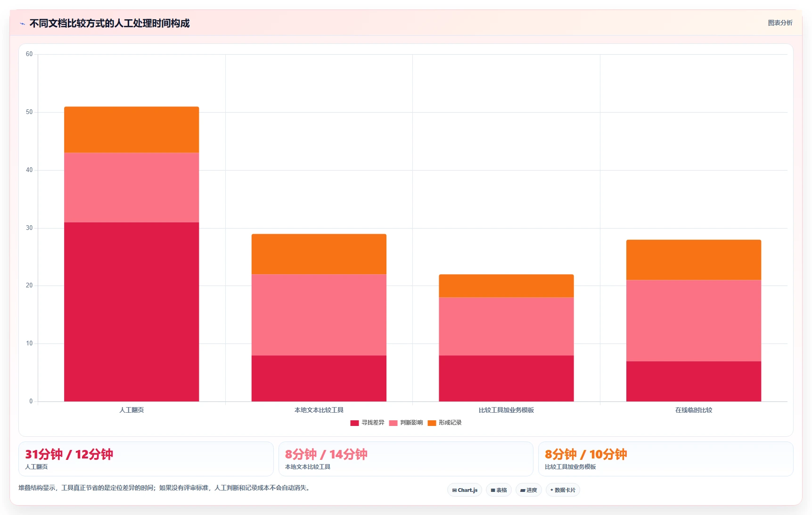Toggle the 形成记录 legend swatch
812x515 pixels.
click(x=432, y=423)
